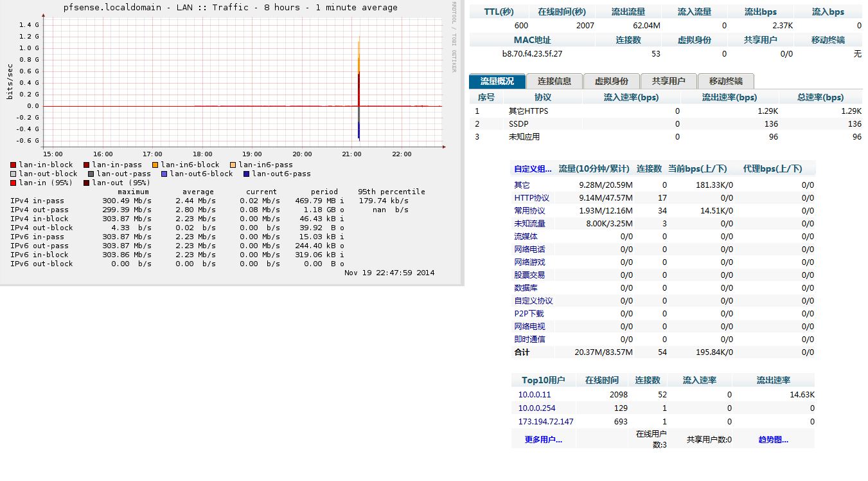Open the 其它 protocol group

click(522, 185)
